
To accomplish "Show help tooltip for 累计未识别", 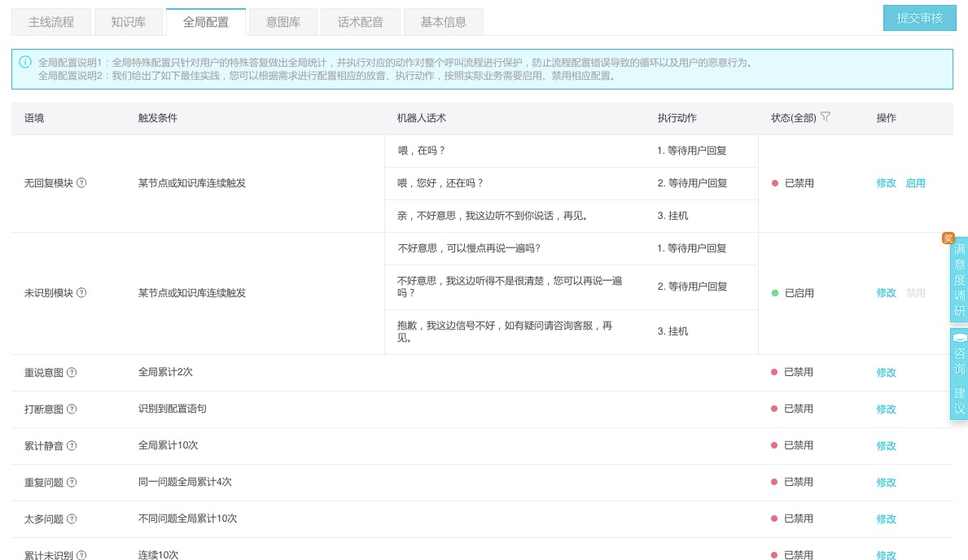I will tap(81, 555).
